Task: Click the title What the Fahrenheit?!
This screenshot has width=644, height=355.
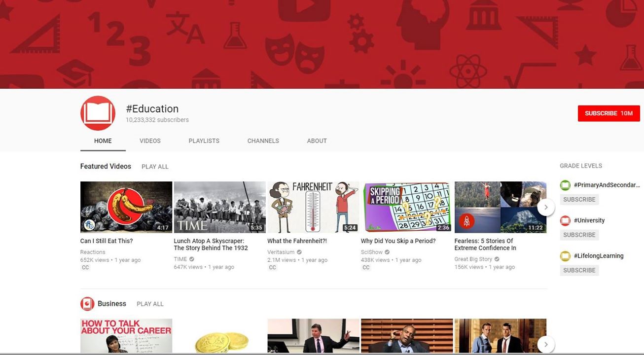Action: click(x=297, y=241)
